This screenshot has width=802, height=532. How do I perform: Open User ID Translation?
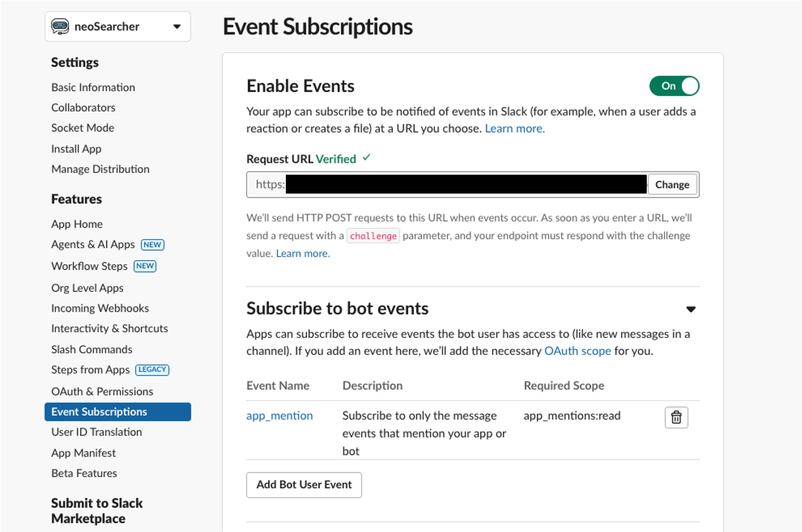pyautogui.click(x=96, y=432)
